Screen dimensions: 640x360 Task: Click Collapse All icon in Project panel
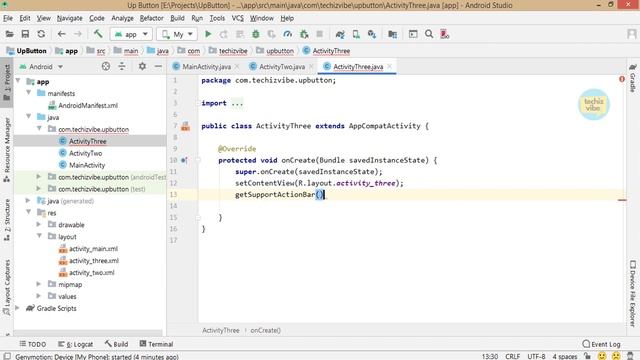click(122, 66)
